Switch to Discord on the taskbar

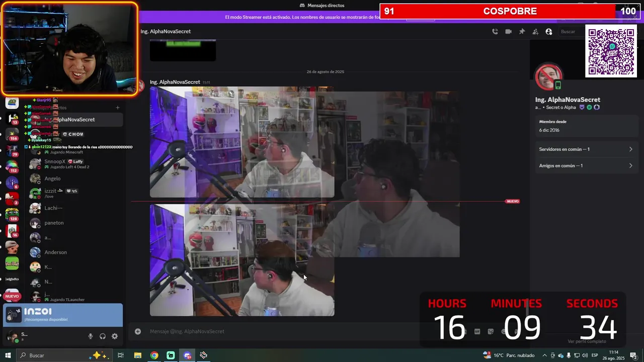(187, 355)
